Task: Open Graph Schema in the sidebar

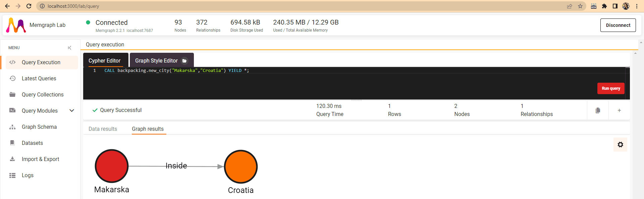Action: (39, 127)
